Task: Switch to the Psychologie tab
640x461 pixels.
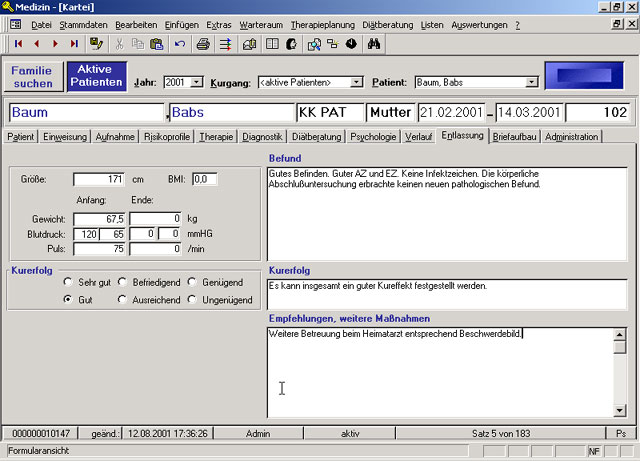Action: [x=373, y=137]
